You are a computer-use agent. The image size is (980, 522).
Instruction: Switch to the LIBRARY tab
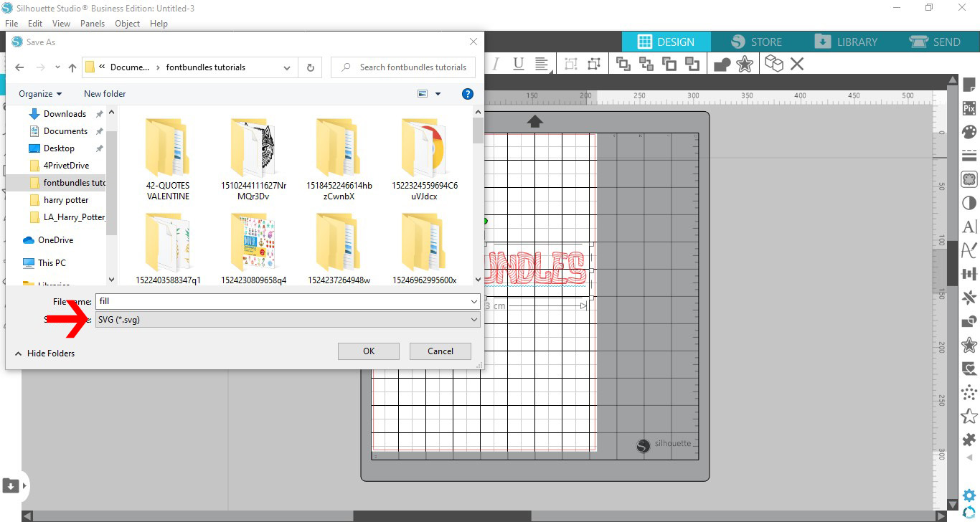847,42
